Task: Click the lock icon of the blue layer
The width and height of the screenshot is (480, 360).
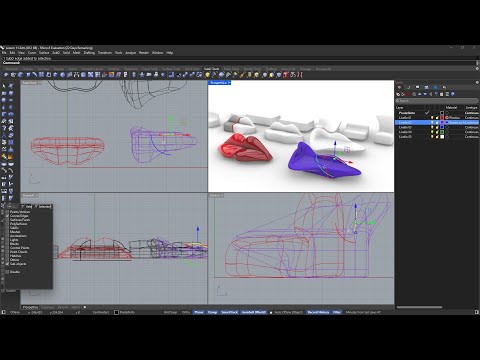Action: tap(437, 127)
